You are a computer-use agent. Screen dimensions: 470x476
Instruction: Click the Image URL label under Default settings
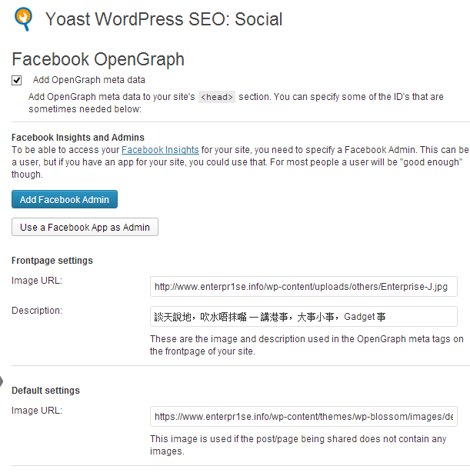click(37, 410)
